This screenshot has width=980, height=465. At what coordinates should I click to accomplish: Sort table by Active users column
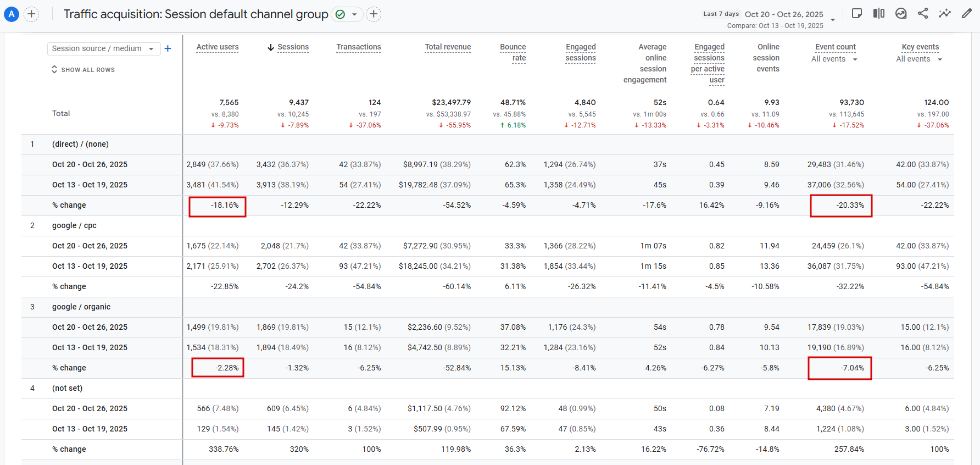pos(218,47)
